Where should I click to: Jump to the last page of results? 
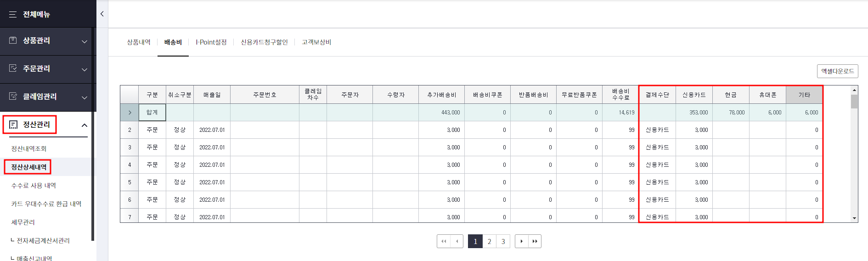pyautogui.click(x=535, y=241)
